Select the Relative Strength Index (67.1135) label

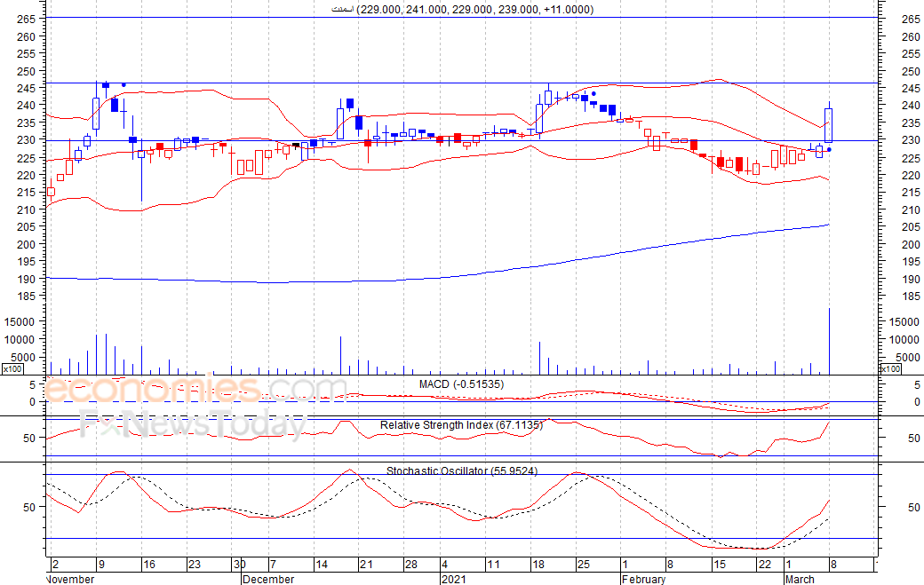[x=461, y=425]
